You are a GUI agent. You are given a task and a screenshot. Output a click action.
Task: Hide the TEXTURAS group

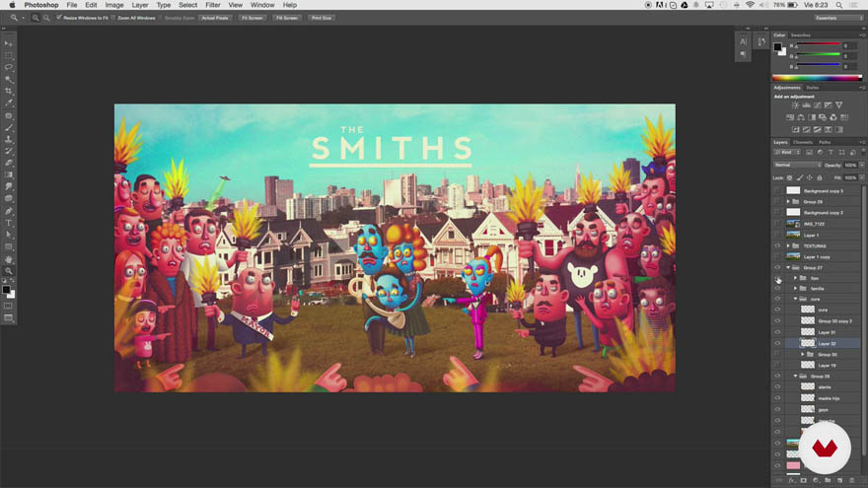(777, 245)
